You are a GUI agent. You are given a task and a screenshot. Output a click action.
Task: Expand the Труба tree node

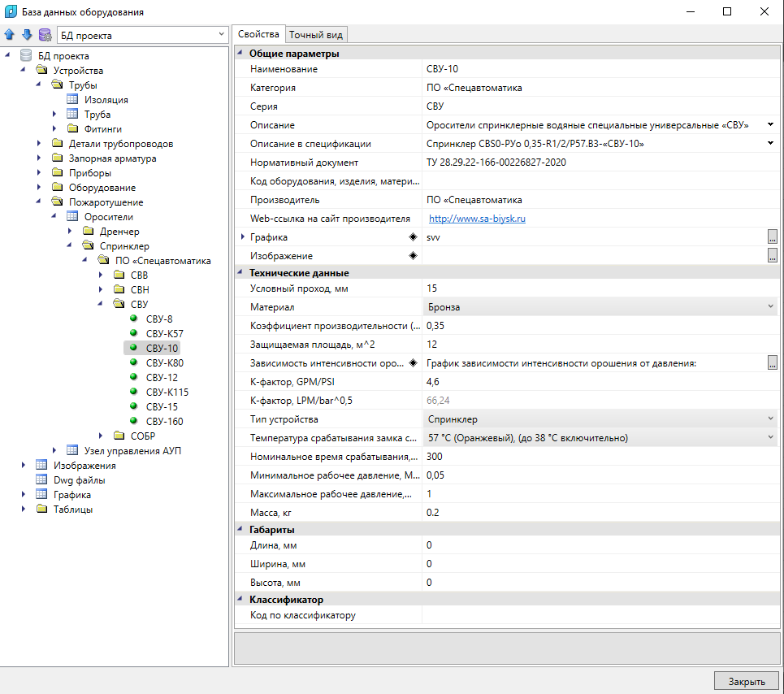54,114
